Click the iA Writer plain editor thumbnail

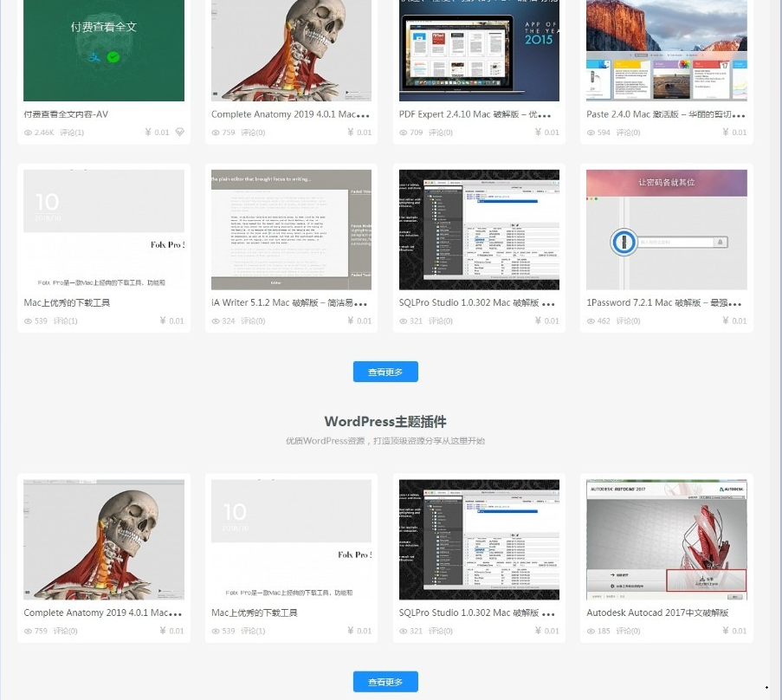[291, 230]
